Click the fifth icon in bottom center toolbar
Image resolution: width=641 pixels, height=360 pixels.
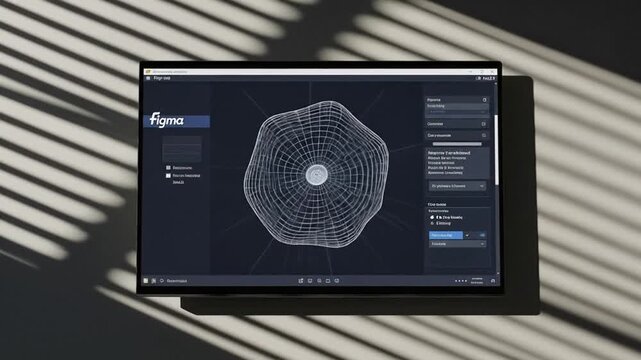pos(337,281)
